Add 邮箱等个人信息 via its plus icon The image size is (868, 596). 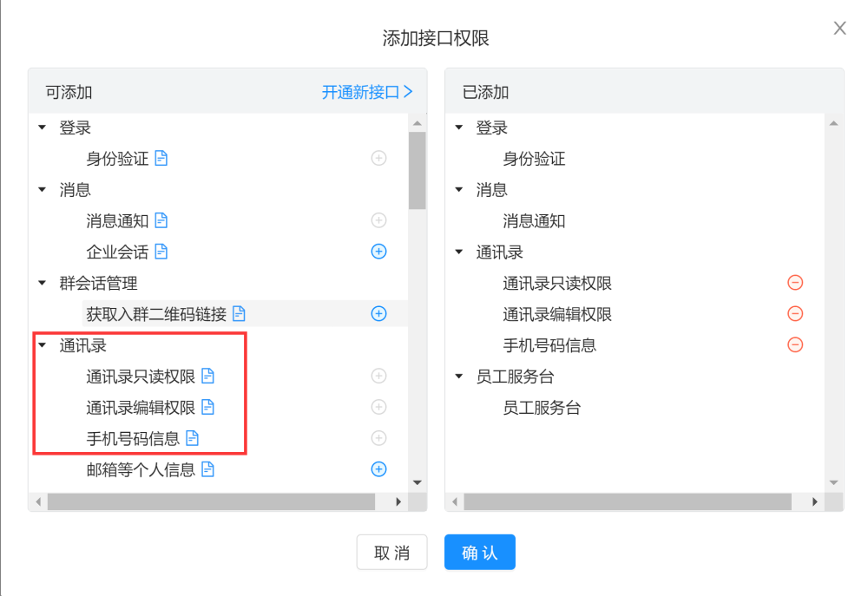click(378, 469)
